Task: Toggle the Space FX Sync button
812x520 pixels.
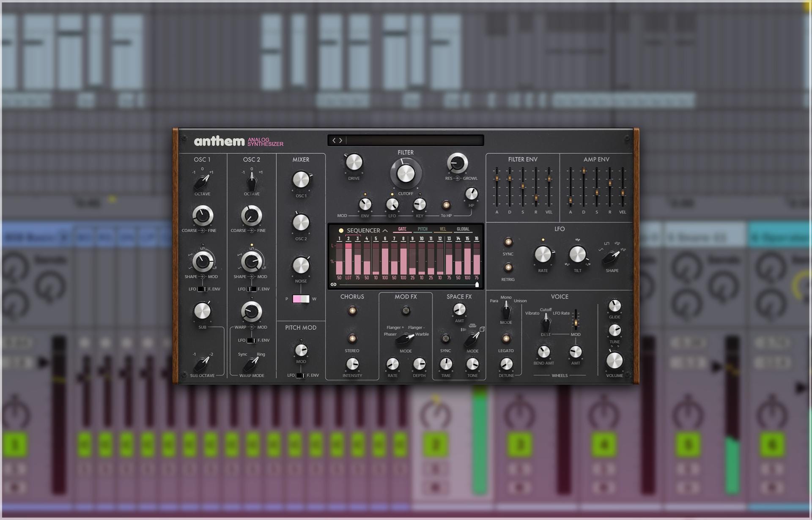Action: [445, 339]
